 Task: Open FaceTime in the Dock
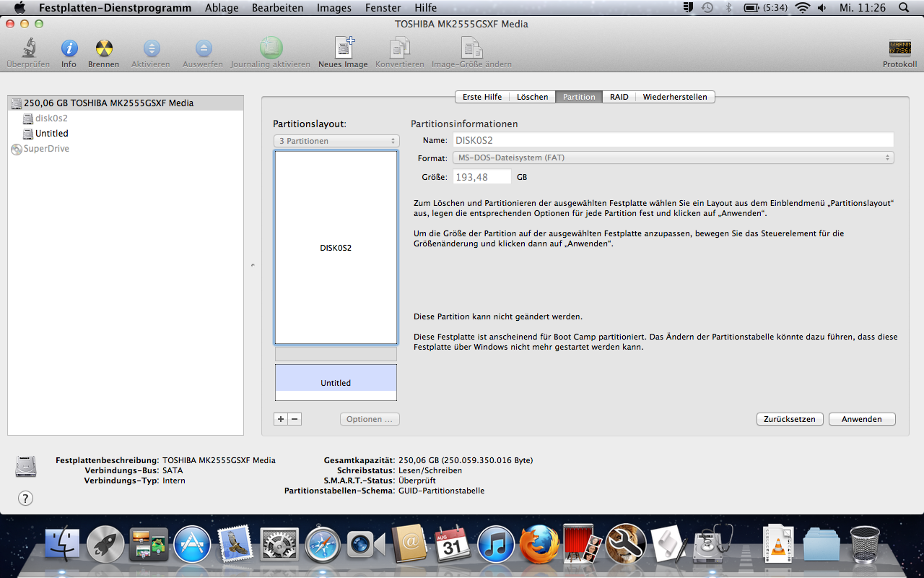365,544
